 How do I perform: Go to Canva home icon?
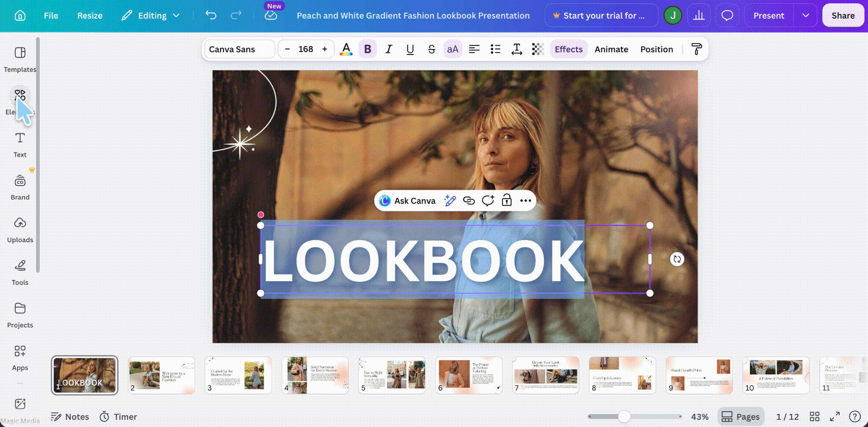20,16
